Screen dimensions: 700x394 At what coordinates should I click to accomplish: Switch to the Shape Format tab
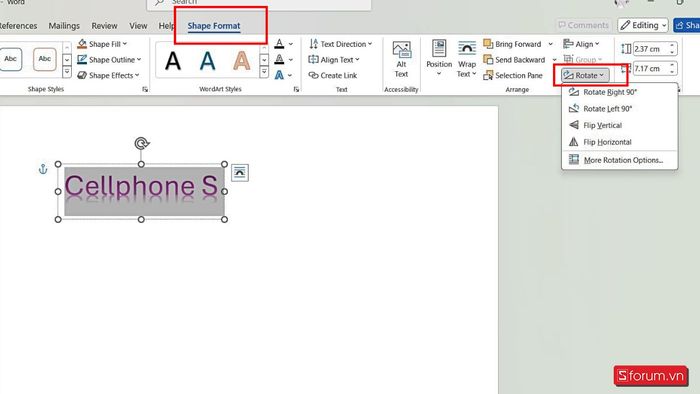[214, 26]
